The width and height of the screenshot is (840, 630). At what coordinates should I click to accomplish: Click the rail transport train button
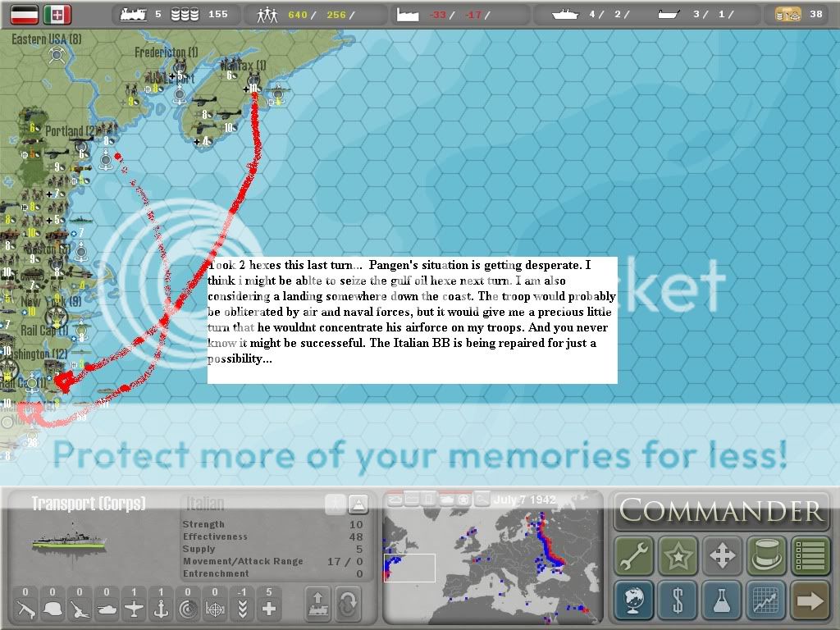(318, 604)
